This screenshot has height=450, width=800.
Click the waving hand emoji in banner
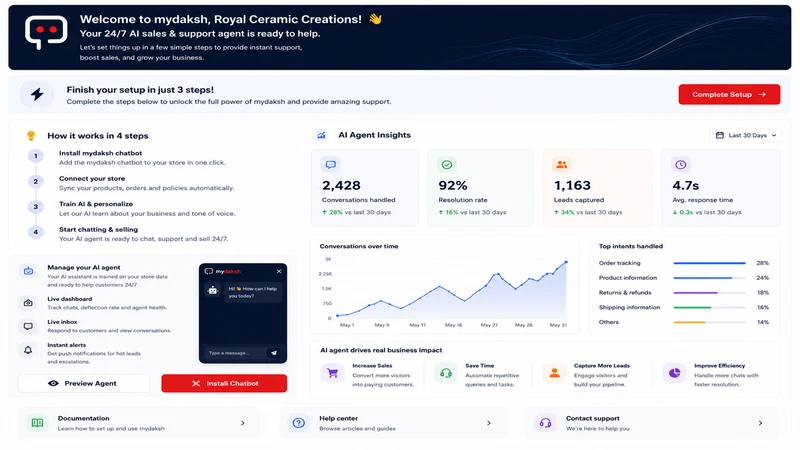point(376,19)
